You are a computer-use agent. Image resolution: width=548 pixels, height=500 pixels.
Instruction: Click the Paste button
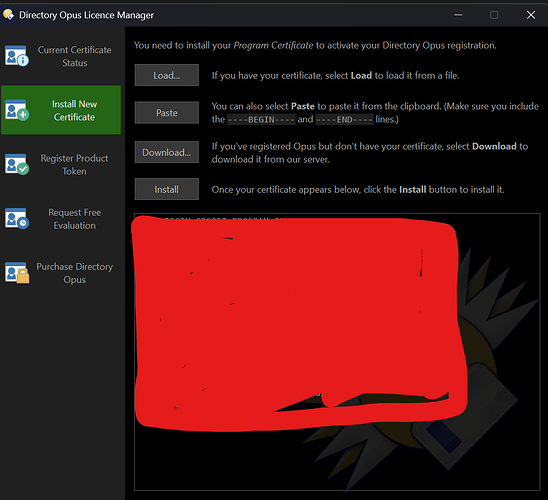click(x=167, y=113)
